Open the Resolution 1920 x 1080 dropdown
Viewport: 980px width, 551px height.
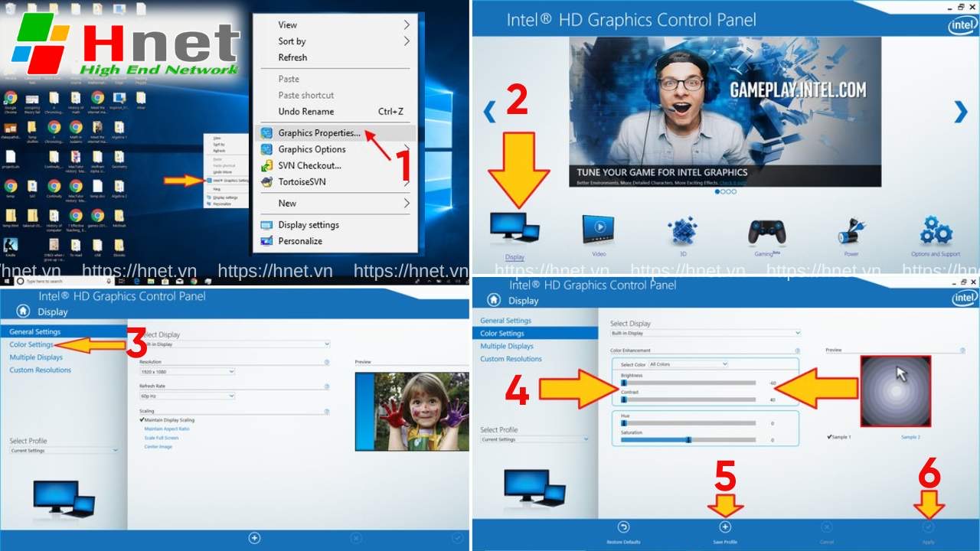187,371
